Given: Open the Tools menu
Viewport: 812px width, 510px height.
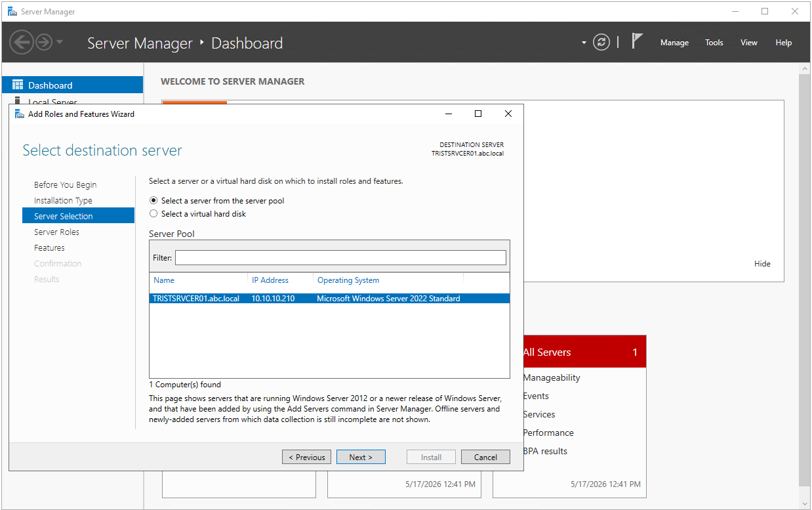Looking at the screenshot, I should [x=714, y=43].
